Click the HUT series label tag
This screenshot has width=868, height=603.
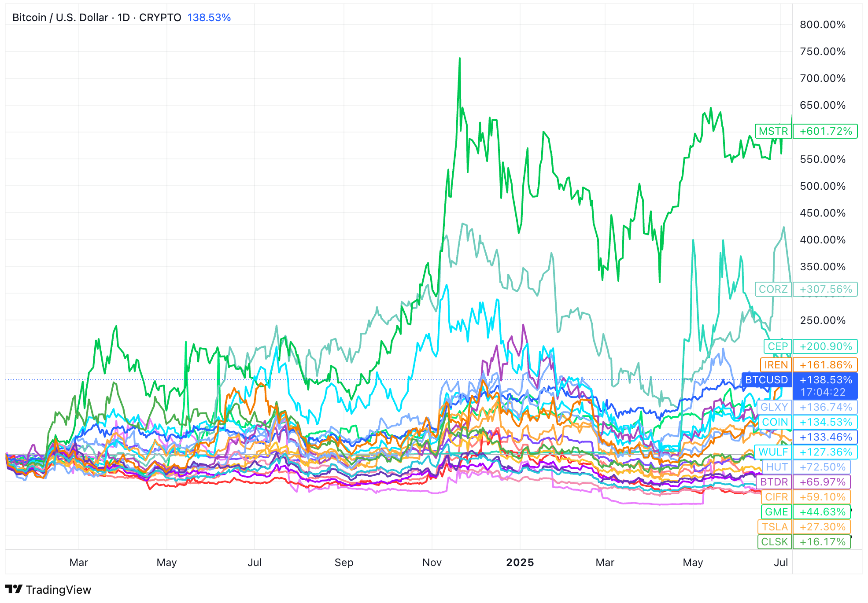tap(776, 467)
